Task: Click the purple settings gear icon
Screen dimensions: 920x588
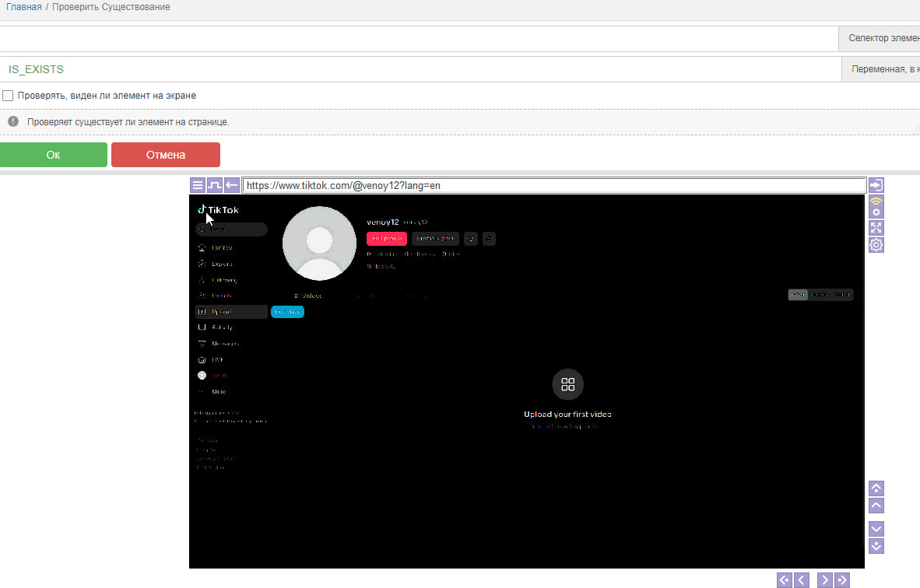Action: coord(876,245)
